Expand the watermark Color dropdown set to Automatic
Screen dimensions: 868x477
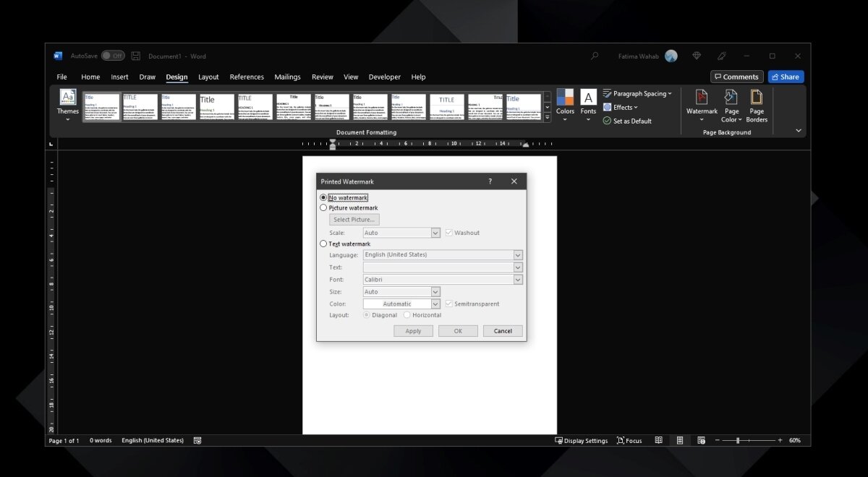(434, 304)
